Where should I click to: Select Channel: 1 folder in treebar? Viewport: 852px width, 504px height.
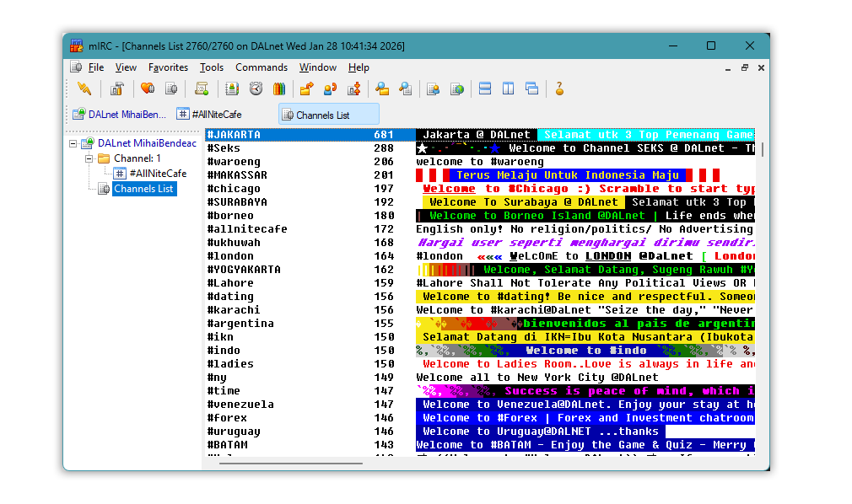click(x=137, y=158)
